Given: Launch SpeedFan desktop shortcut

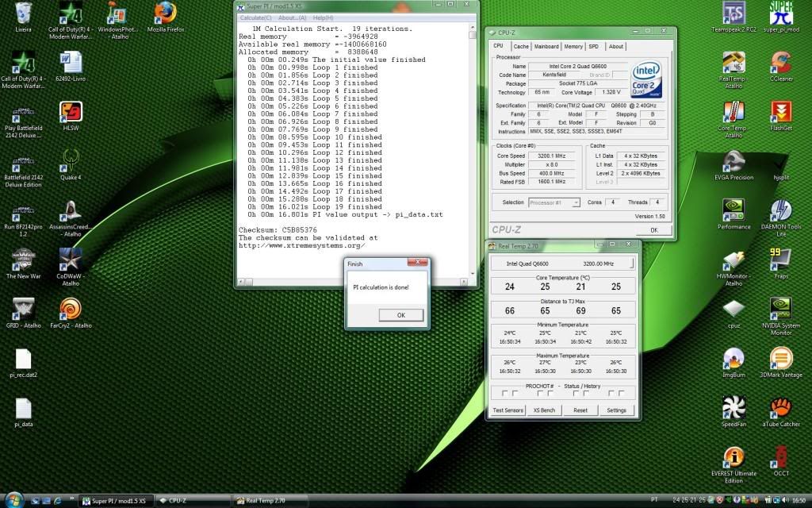Looking at the screenshot, I should (733, 409).
